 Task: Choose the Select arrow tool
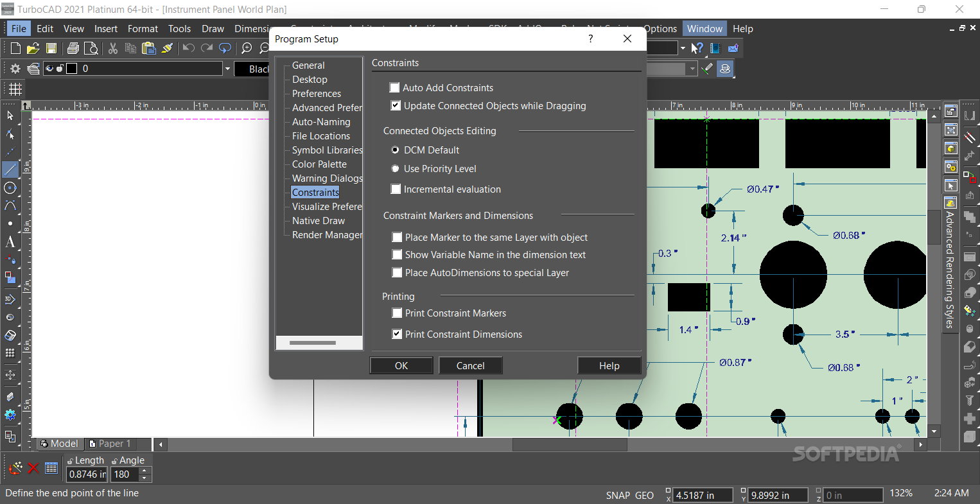(x=10, y=116)
